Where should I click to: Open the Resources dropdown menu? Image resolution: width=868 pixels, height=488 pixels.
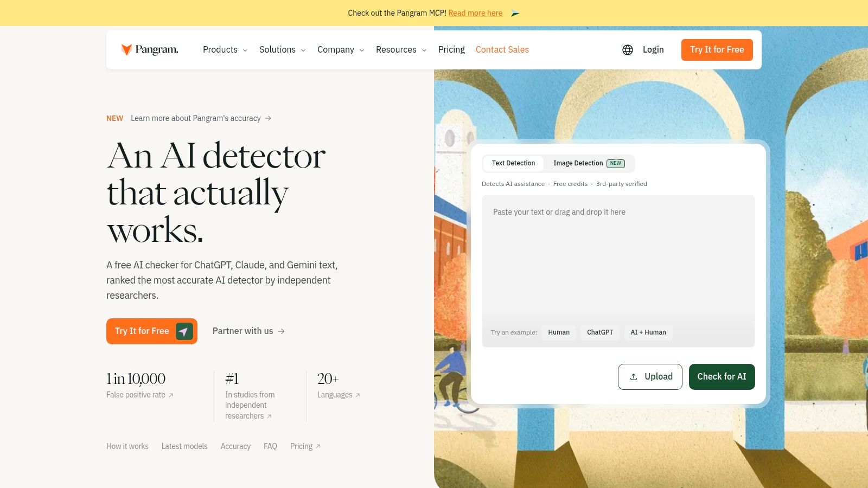coord(401,50)
